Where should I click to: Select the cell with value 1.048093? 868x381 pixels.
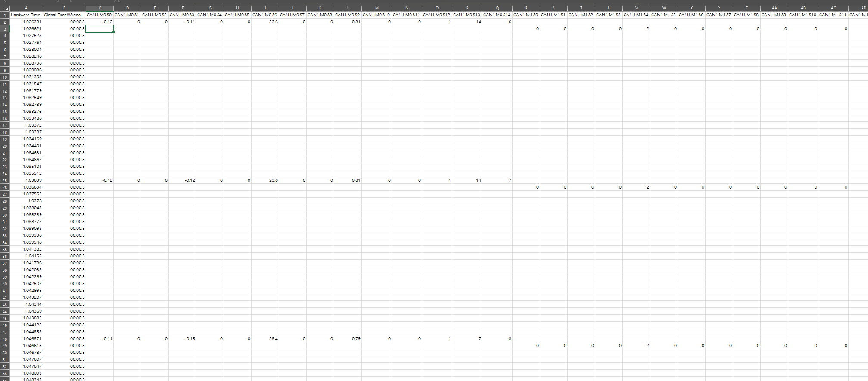coord(26,373)
